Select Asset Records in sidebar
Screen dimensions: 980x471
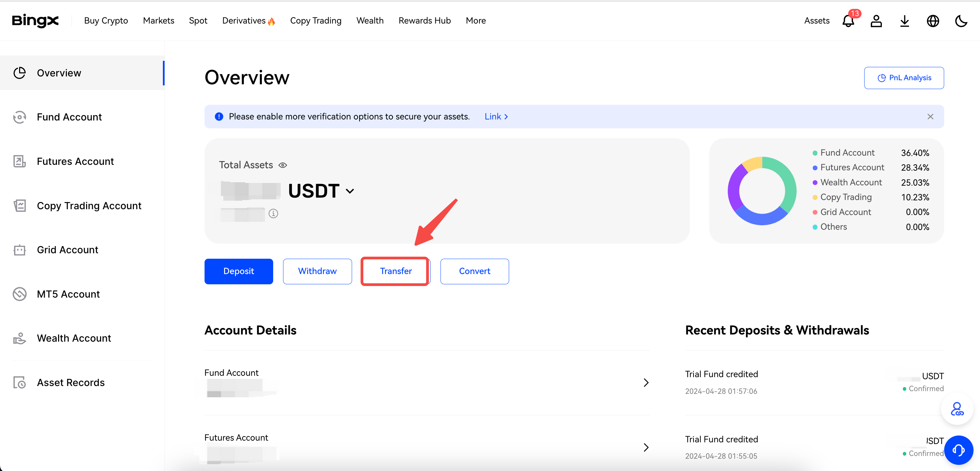(x=82, y=382)
